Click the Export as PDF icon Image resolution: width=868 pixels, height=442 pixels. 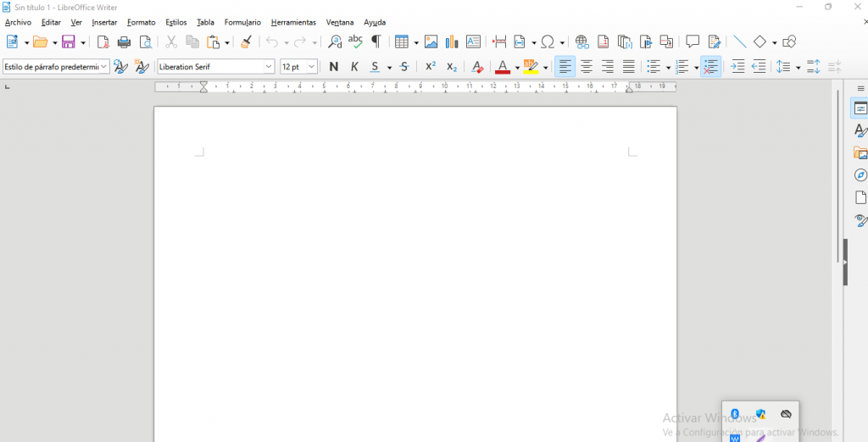click(103, 41)
